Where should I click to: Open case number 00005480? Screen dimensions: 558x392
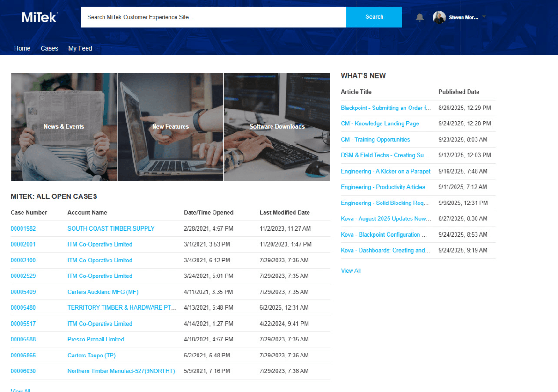pyautogui.click(x=23, y=308)
